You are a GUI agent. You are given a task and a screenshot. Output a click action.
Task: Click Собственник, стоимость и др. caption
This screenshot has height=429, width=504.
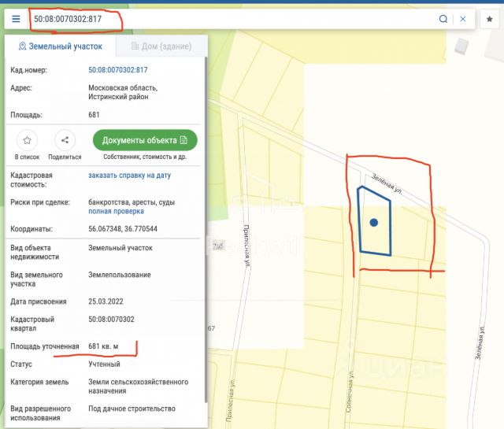pyautogui.click(x=145, y=157)
